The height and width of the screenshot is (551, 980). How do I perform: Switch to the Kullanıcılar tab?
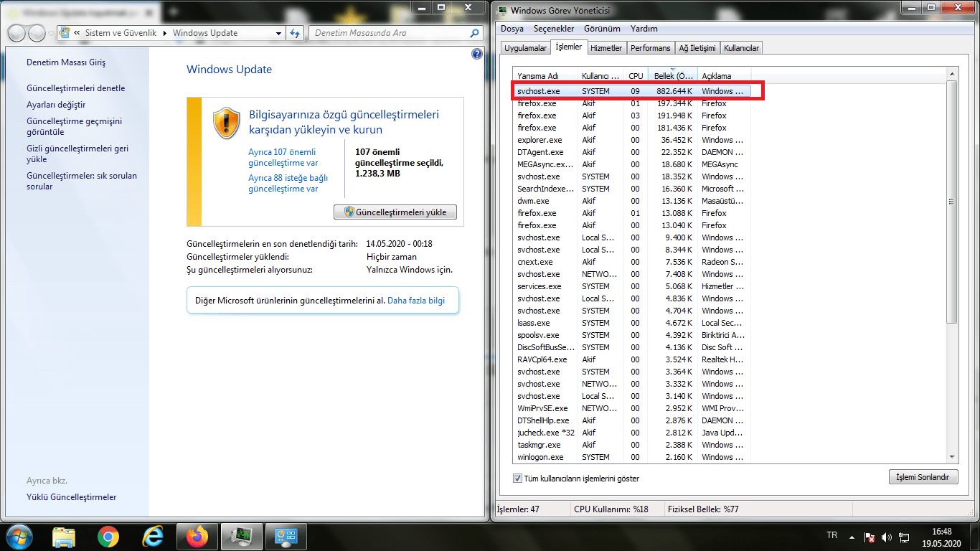click(742, 48)
